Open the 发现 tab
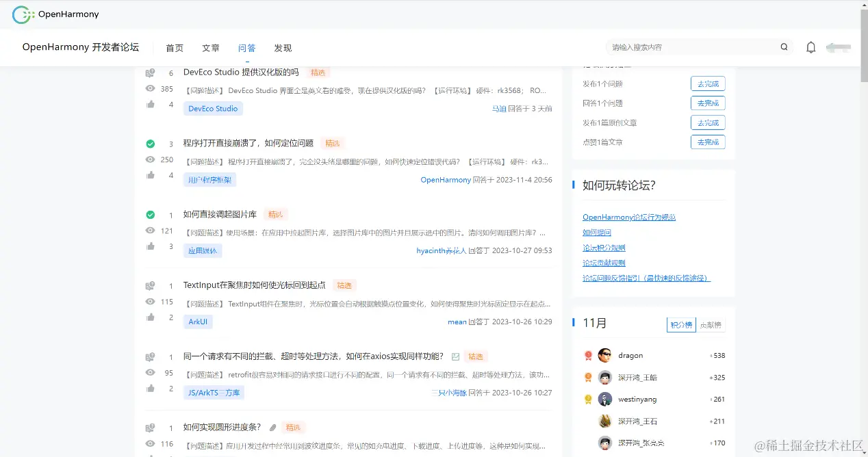Screen dimensions: 868x457 coord(283,48)
